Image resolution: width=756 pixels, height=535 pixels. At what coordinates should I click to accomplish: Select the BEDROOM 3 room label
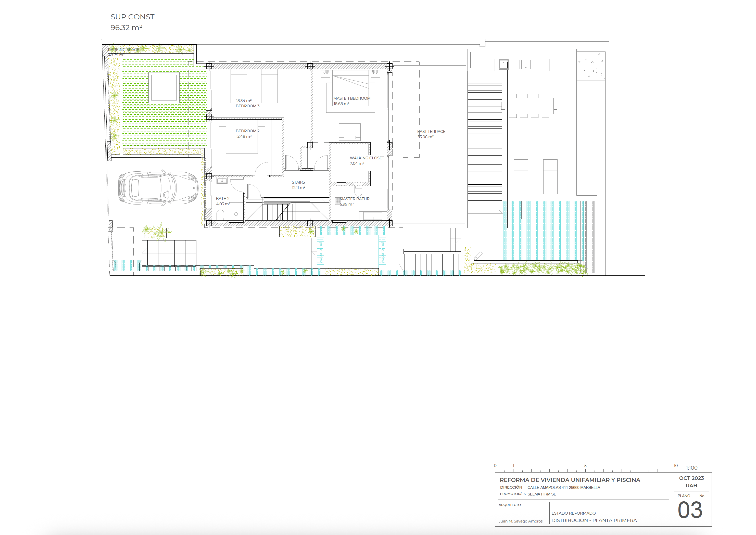pyautogui.click(x=247, y=106)
